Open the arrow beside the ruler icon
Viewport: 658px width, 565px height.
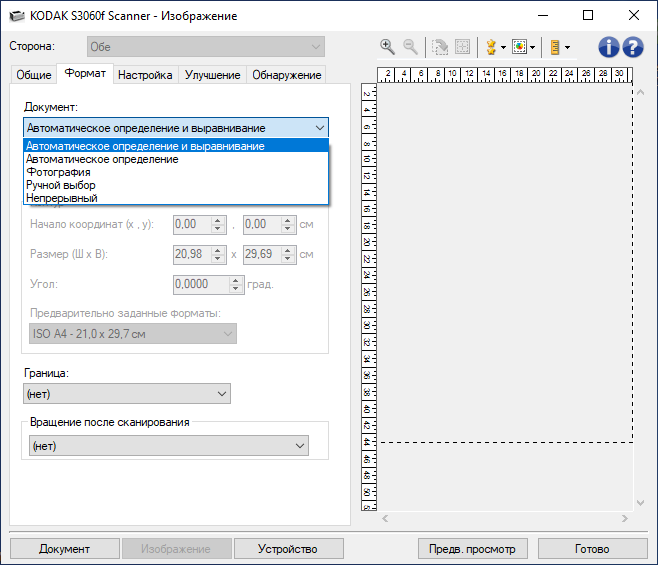(567, 47)
